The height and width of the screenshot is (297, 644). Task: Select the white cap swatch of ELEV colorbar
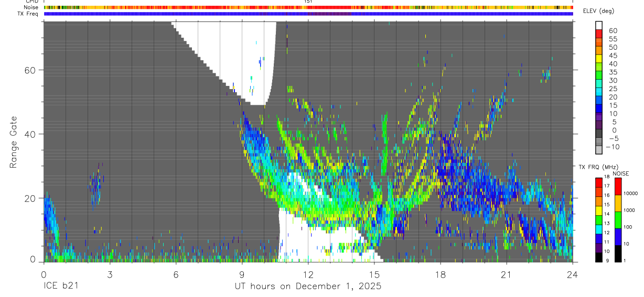click(x=599, y=26)
